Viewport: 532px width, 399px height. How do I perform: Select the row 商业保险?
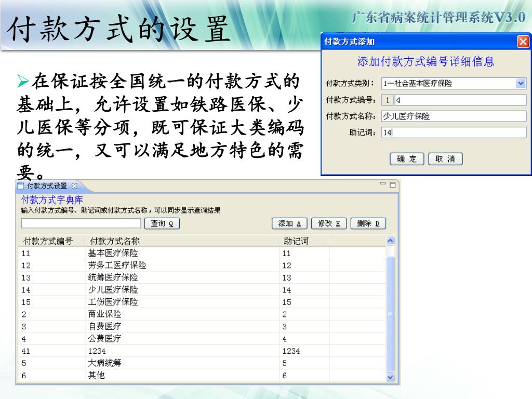tap(202, 314)
